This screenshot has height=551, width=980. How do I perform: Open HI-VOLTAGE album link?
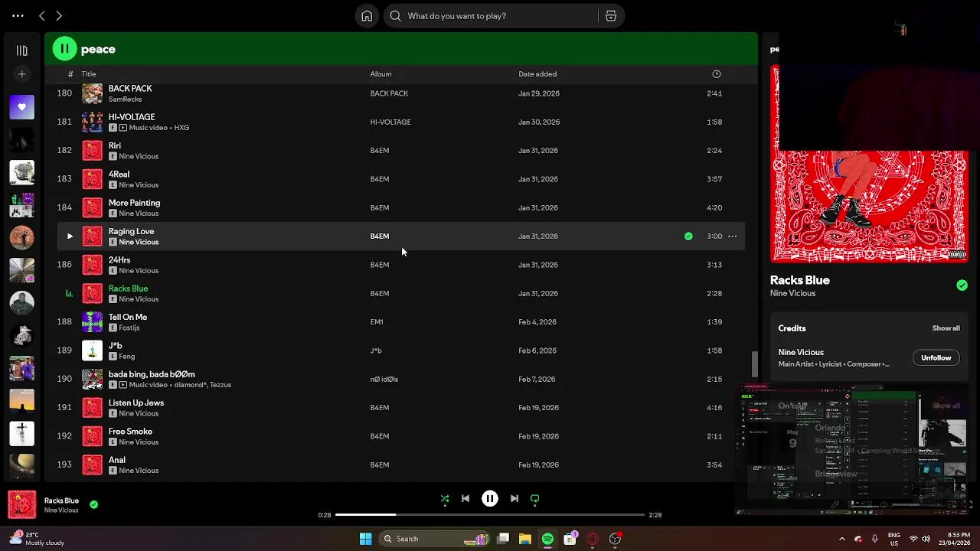tap(390, 122)
